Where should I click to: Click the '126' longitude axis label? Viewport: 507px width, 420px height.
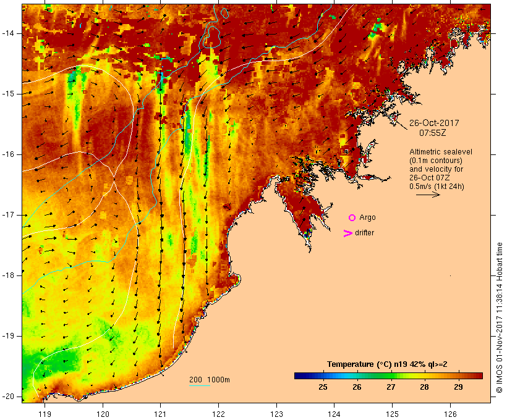pyautogui.click(x=450, y=414)
